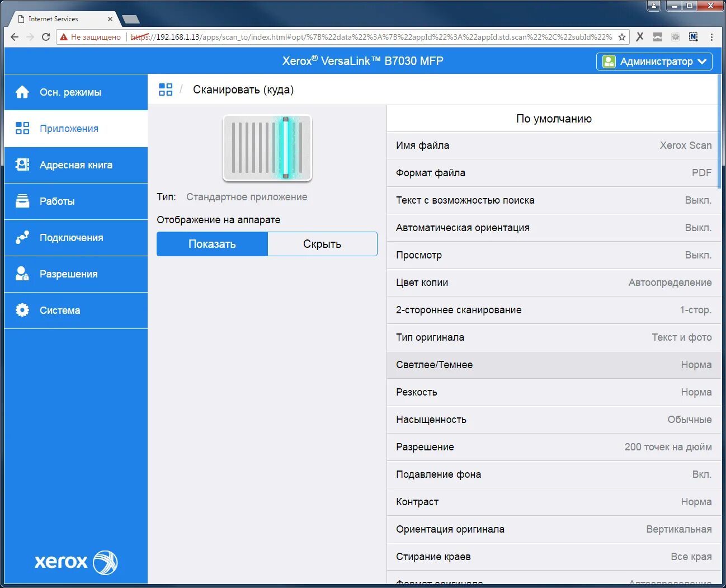726x588 pixels.
Task: Click Сканировать (куда) breadcrumb title
Action: (243, 90)
